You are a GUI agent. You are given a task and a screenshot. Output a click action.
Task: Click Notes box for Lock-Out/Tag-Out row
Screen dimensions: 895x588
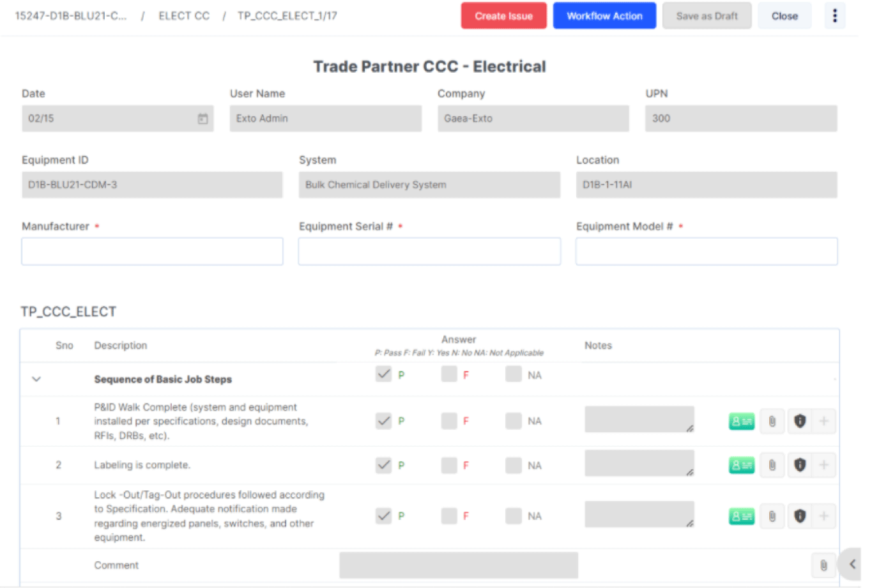[639, 515]
